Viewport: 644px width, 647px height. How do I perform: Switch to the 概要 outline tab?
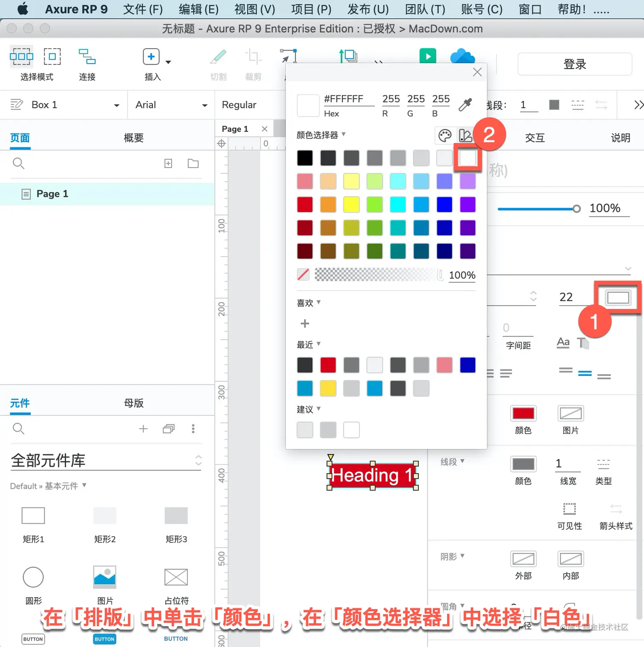tap(134, 138)
